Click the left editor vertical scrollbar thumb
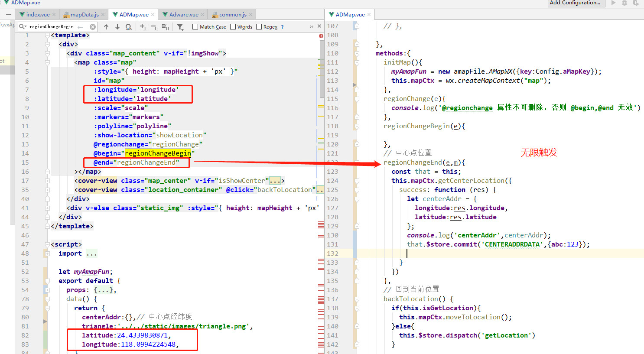 pos(321,69)
